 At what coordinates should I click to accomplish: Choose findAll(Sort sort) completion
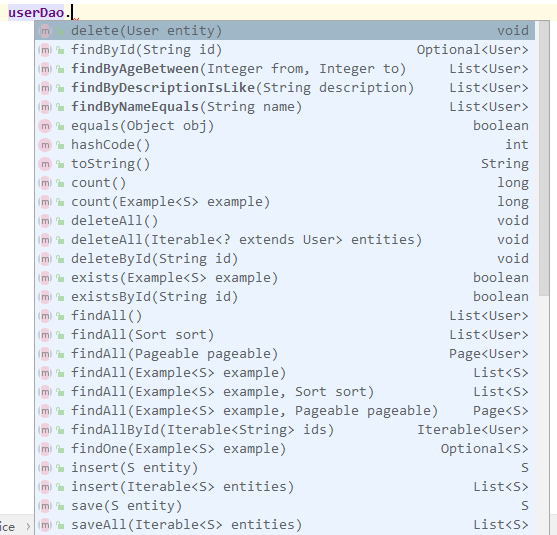tap(285, 335)
